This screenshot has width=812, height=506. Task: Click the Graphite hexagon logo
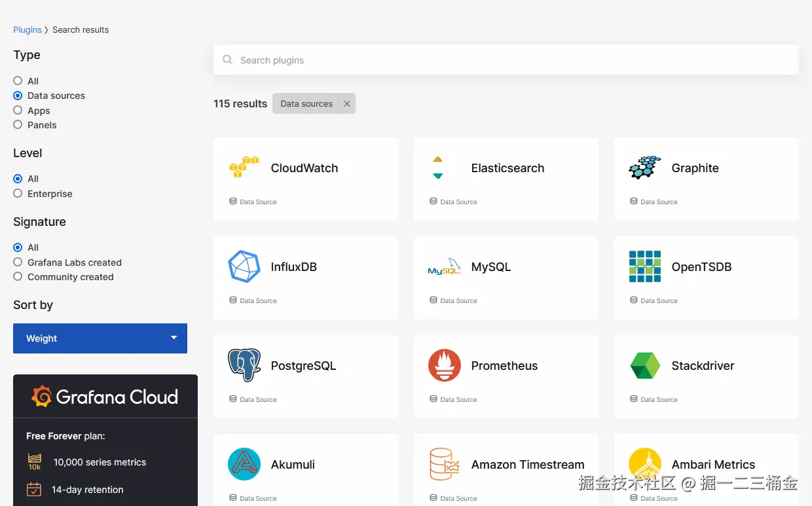tap(645, 168)
